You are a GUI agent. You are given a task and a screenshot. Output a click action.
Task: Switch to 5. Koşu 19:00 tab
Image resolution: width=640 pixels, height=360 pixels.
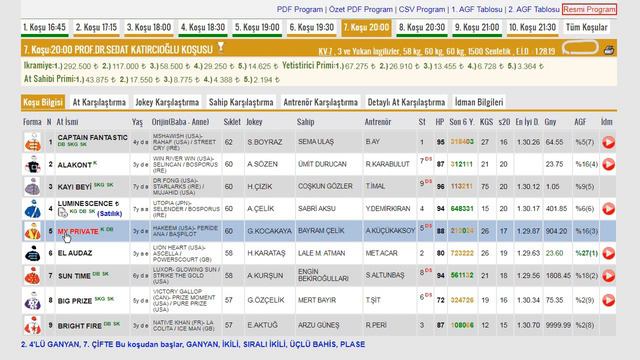pos(257,27)
